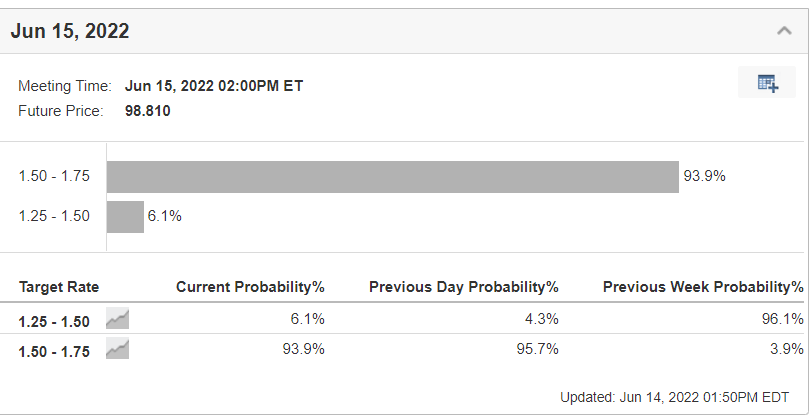
Task: Click the add-table icon button
Action: pyautogui.click(x=767, y=83)
